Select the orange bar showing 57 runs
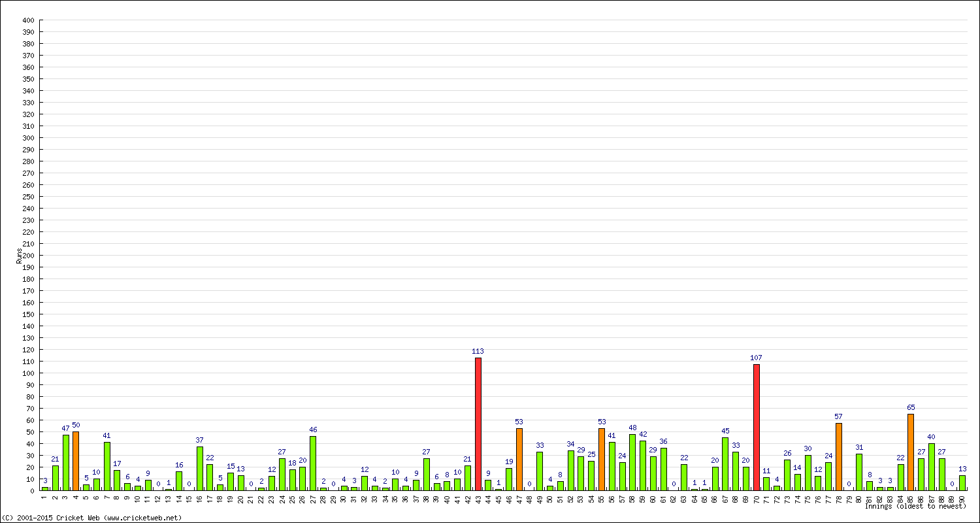The height and width of the screenshot is (523, 980). (x=839, y=457)
